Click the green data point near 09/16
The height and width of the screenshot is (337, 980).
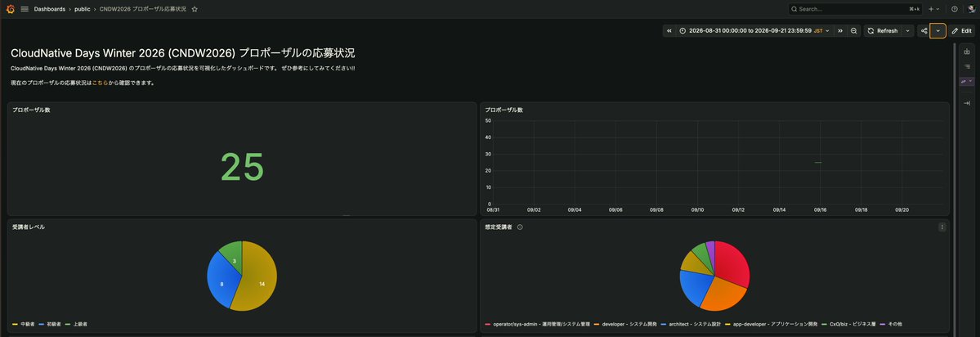click(x=818, y=163)
